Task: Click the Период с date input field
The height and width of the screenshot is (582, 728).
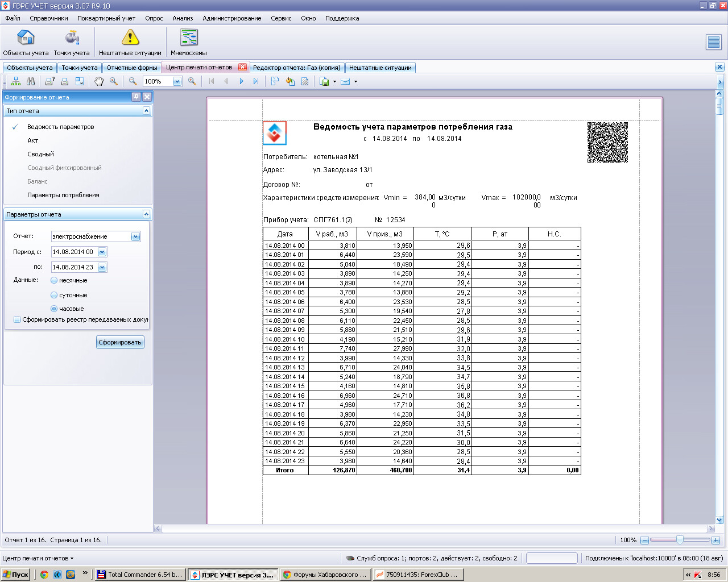Action: [x=73, y=252]
